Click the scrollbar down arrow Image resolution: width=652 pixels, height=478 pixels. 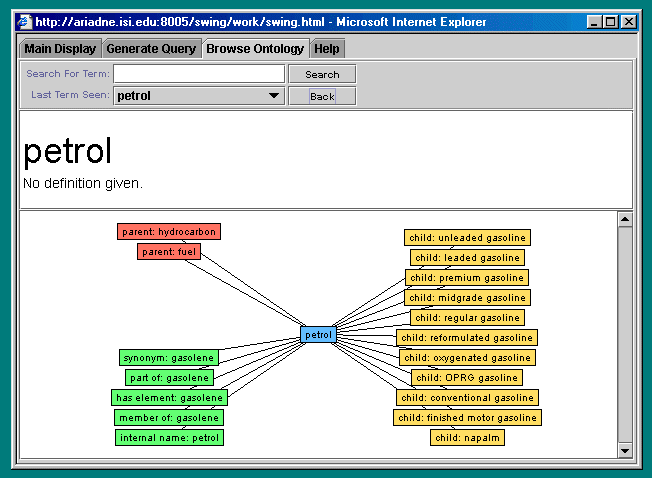click(625, 451)
